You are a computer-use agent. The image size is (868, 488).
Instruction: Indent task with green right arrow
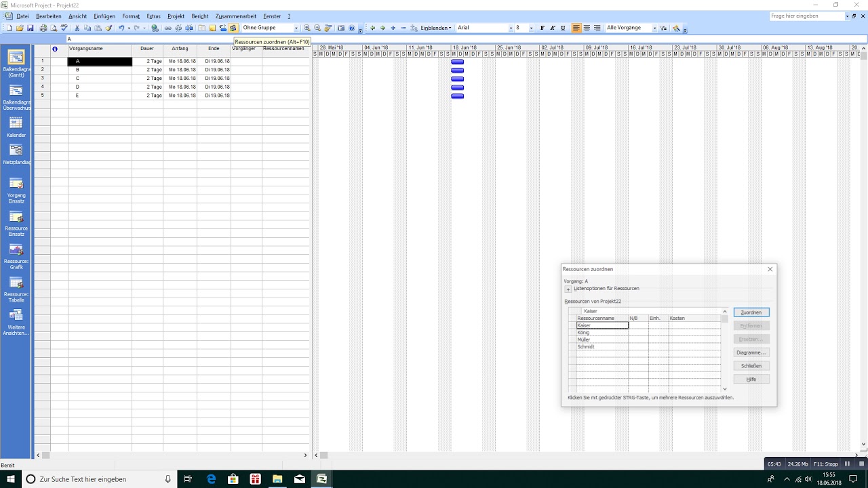[382, 28]
